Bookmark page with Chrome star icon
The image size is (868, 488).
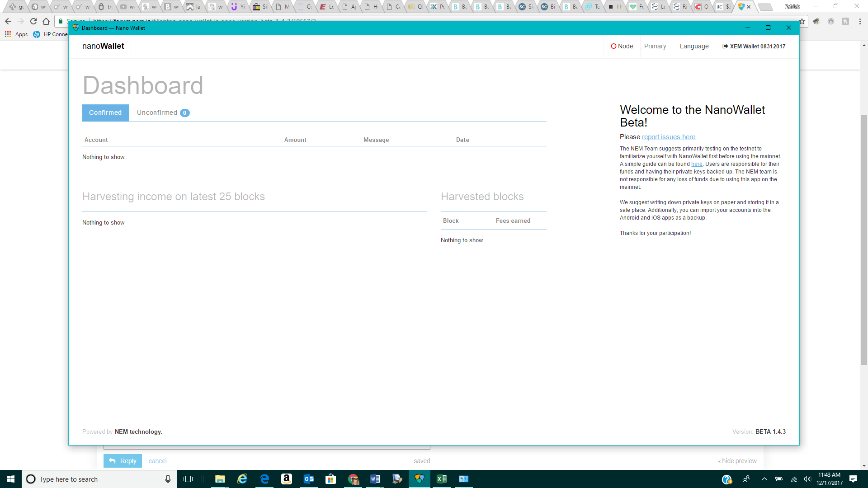[802, 21]
